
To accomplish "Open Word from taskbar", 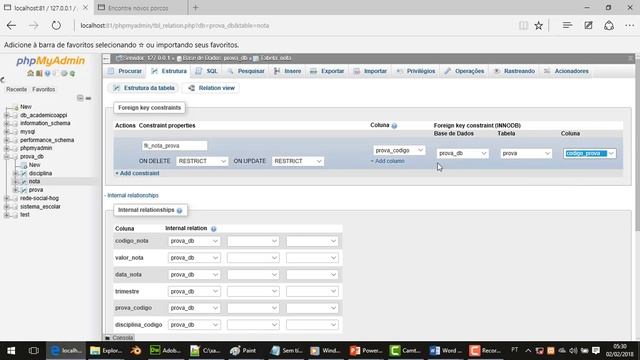I will 445,351.
